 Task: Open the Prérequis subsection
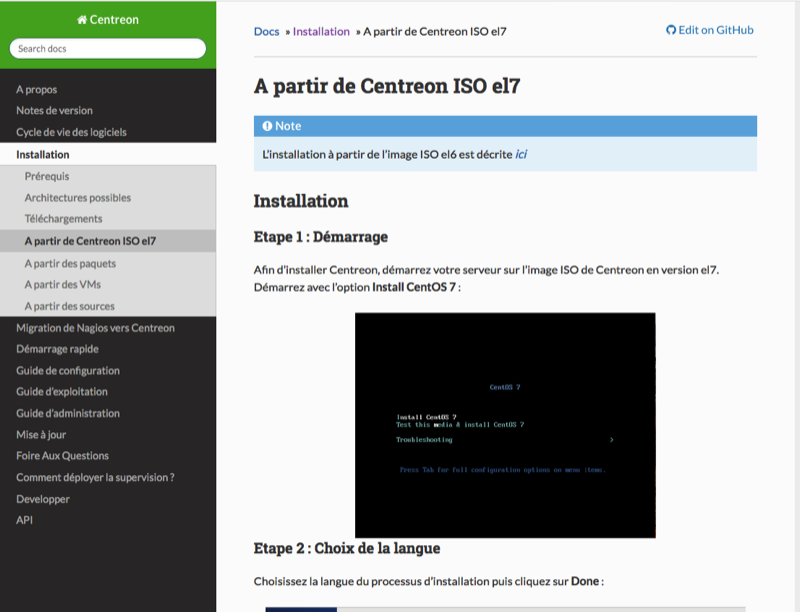tap(47, 176)
